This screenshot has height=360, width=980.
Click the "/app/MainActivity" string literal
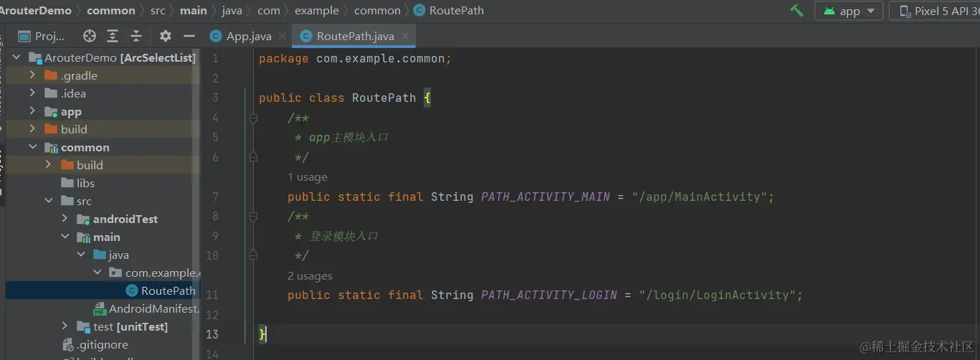(699, 196)
